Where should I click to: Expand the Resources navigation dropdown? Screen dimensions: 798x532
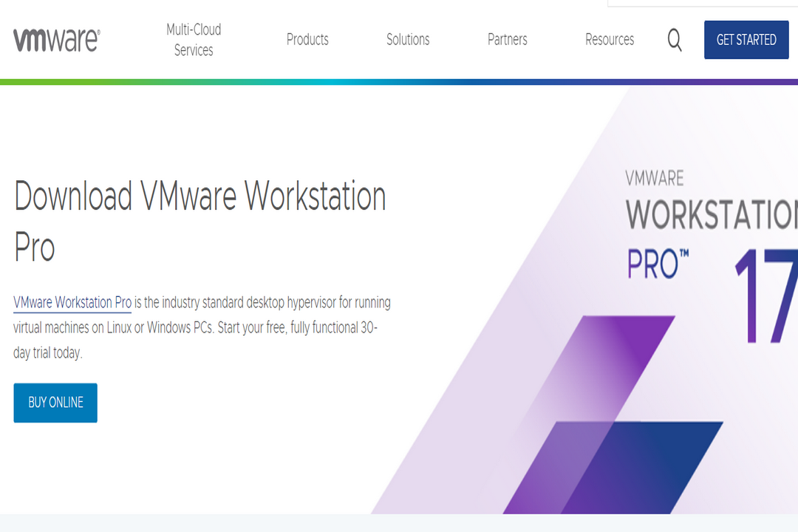click(610, 40)
